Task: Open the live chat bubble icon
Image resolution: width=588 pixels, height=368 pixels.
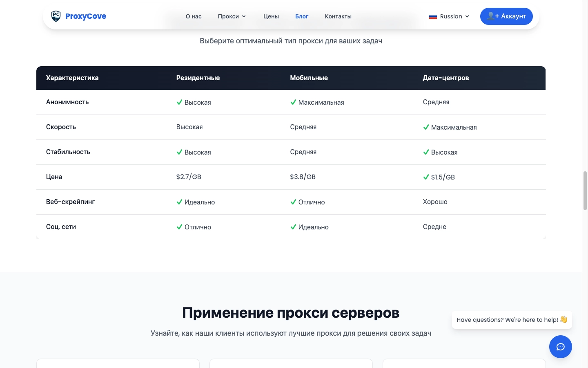Action: (x=561, y=347)
